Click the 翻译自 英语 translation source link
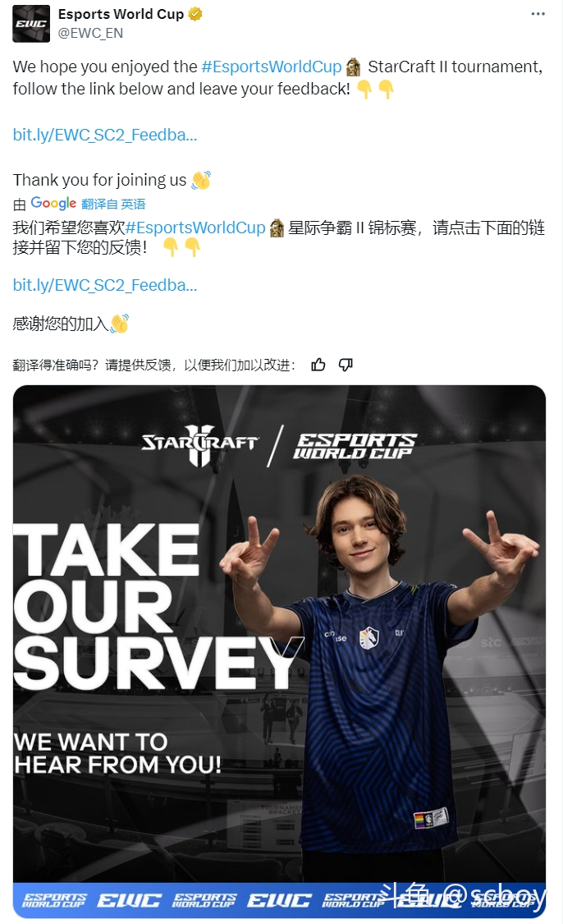The height and width of the screenshot is (924, 563). click(x=113, y=204)
